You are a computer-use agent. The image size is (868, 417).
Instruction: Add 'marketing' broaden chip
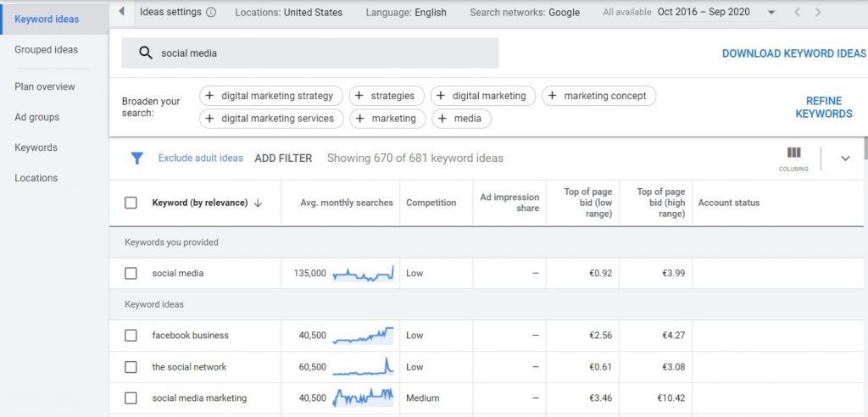[387, 119]
